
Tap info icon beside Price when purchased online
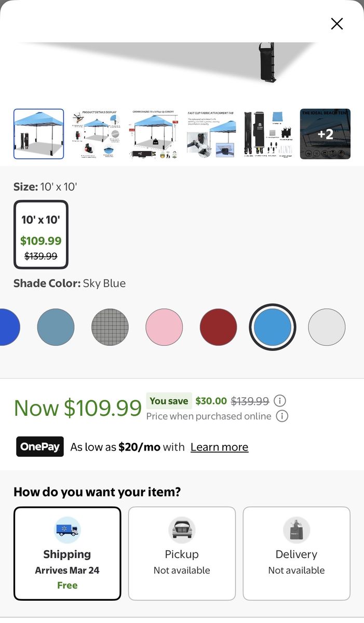pos(282,416)
